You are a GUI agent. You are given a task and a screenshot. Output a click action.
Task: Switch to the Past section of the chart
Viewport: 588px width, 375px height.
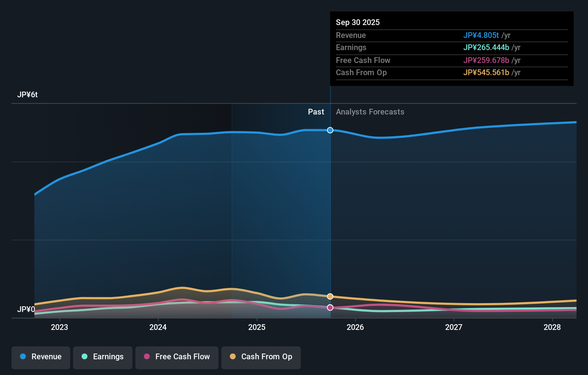coord(316,112)
